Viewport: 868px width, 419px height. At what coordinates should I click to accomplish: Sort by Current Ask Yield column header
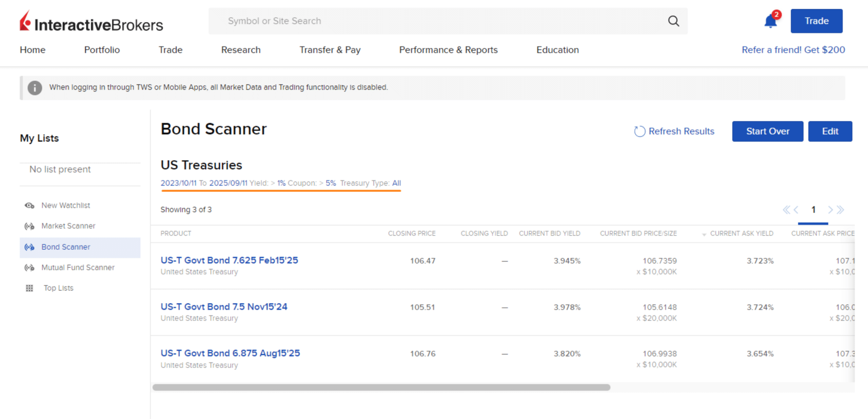coord(742,234)
